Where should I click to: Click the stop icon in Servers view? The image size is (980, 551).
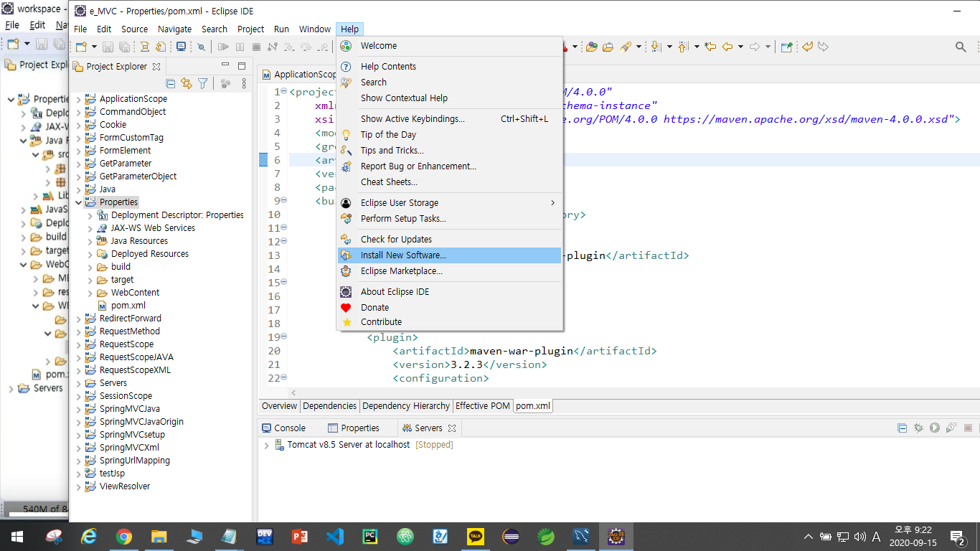coord(968,428)
